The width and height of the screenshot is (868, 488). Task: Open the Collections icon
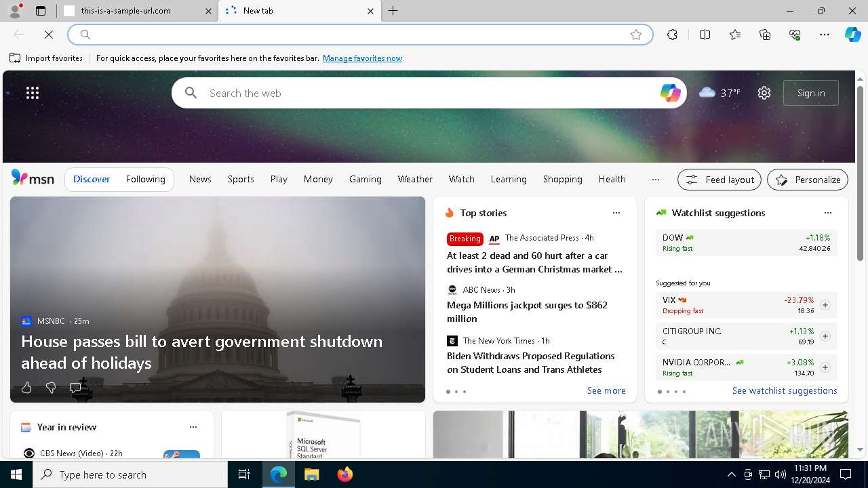[x=765, y=35]
